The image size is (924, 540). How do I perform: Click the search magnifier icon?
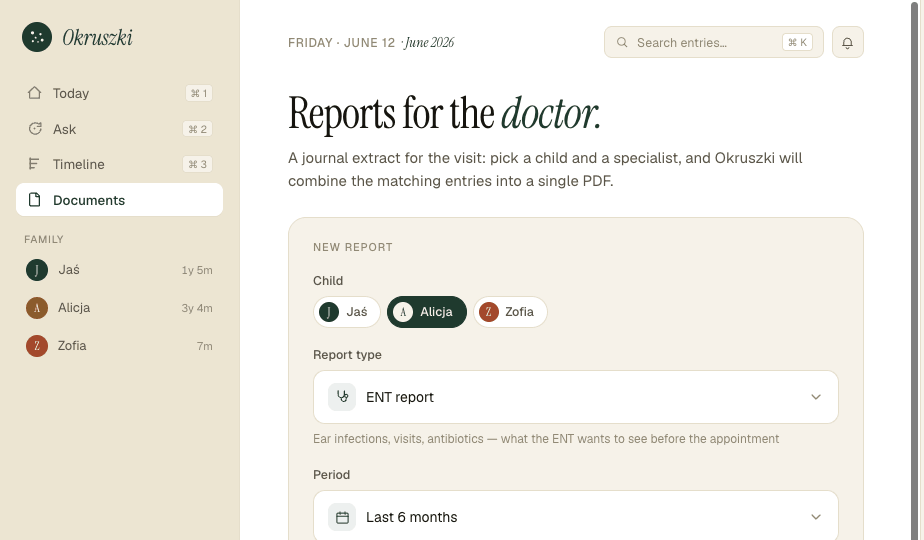622,42
